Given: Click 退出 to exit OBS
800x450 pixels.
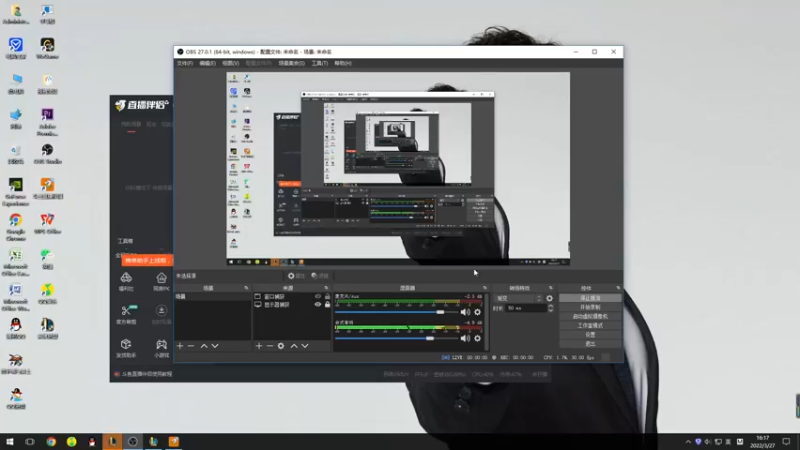Looking at the screenshot, I should tap(590, 344).
